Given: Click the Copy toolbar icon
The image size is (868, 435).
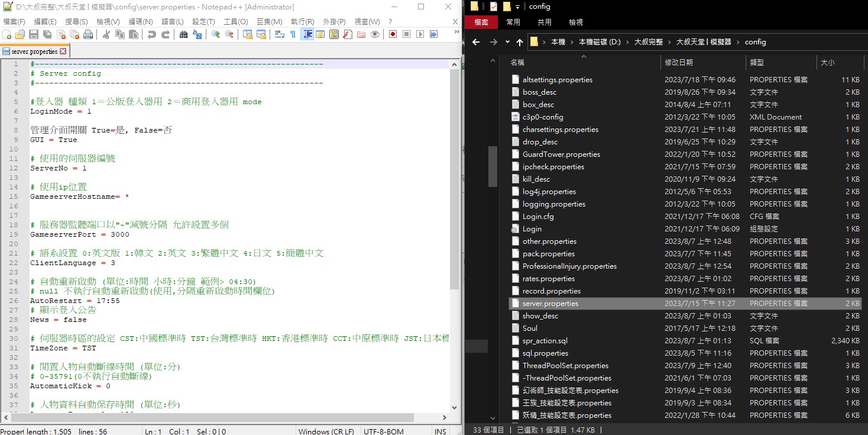Looking at the screenshot, I should 119,34.
